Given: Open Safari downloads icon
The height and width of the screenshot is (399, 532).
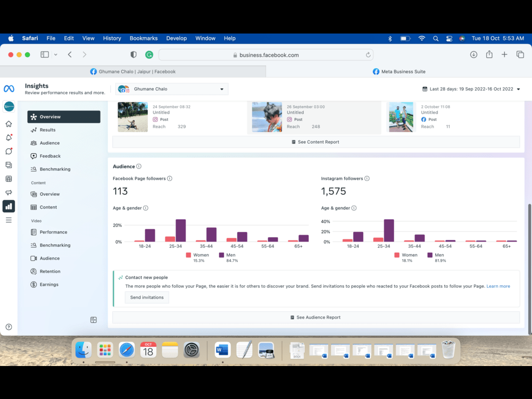Looking at the screenshot, I should tap(473, 55).
